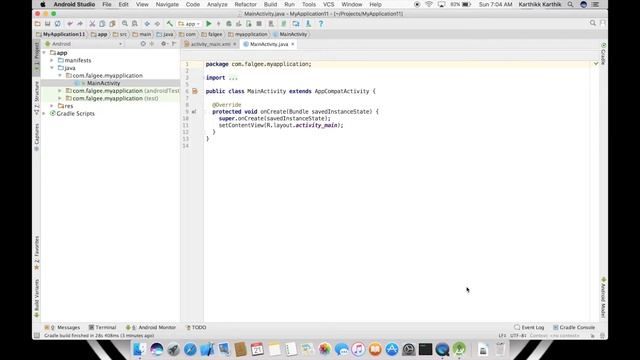This screenshot has width=640, height=360.
Task: Open the Build menu
Action: pyautogui.click(x=270, y=4)
